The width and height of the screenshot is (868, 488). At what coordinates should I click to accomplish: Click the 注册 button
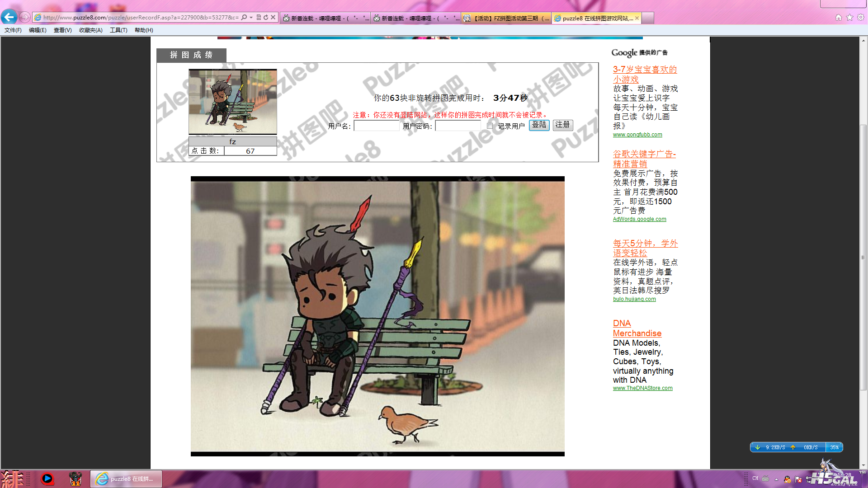point(563,125)
